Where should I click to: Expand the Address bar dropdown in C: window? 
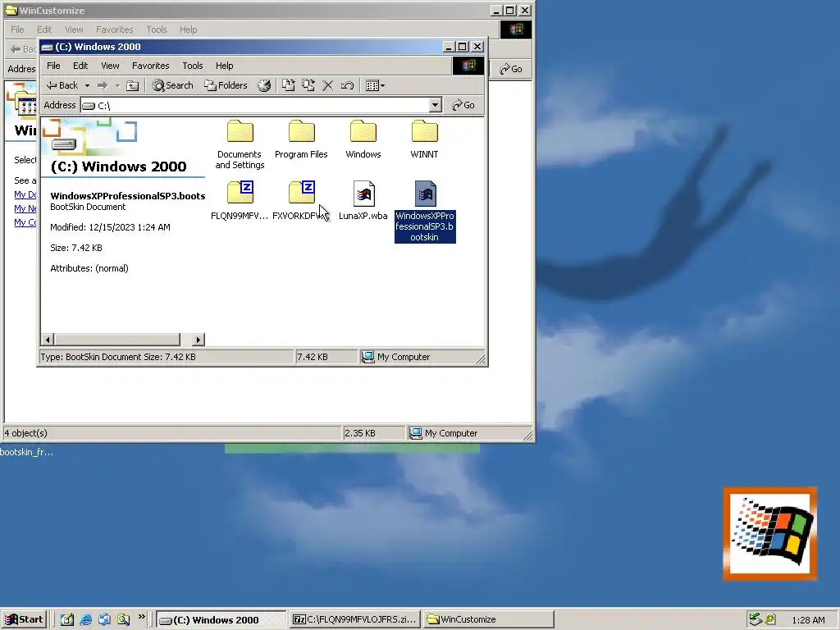click(x=436, y=105)
